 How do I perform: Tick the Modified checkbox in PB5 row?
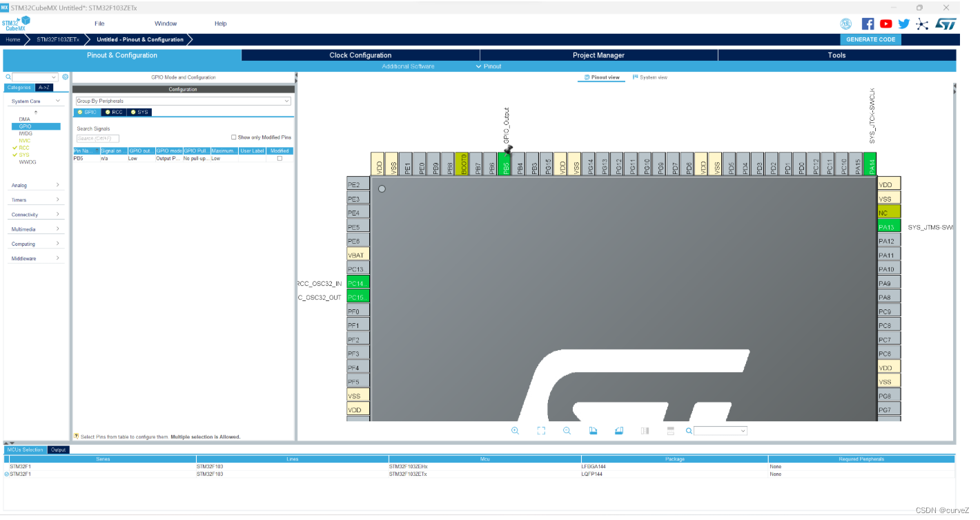[280, 158]
